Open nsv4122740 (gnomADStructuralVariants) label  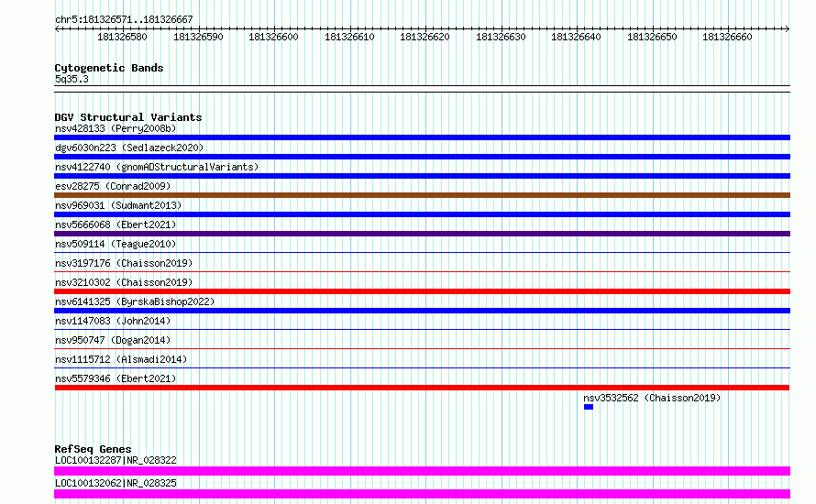[157, 167]
